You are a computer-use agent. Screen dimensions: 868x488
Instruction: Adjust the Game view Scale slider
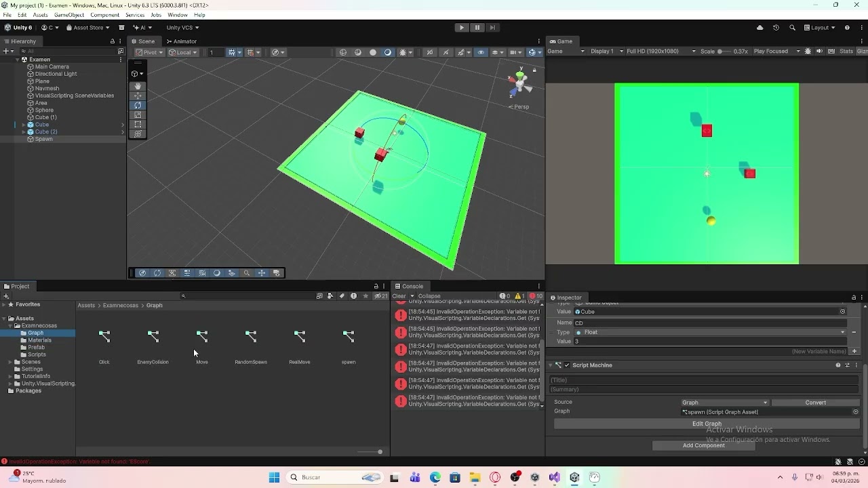725,52
